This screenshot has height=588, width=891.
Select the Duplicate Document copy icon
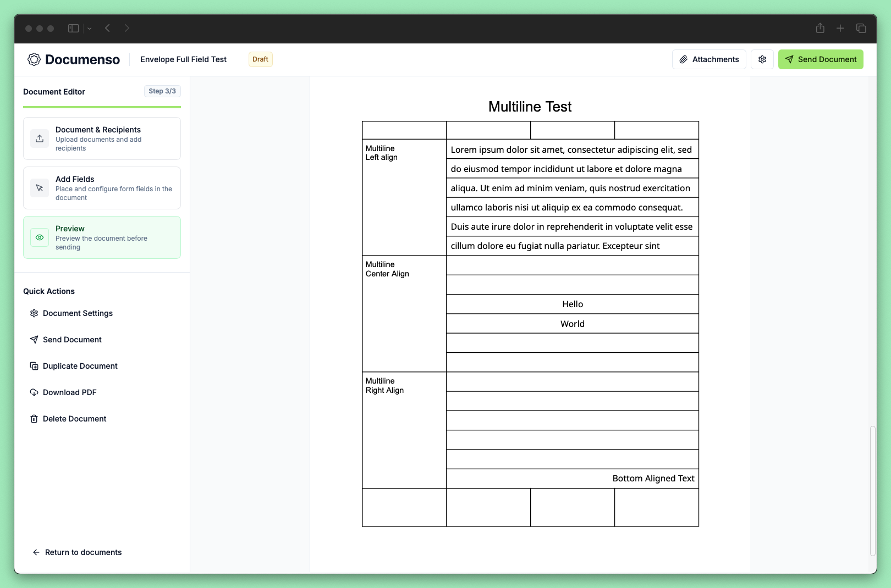coord(34,365)
